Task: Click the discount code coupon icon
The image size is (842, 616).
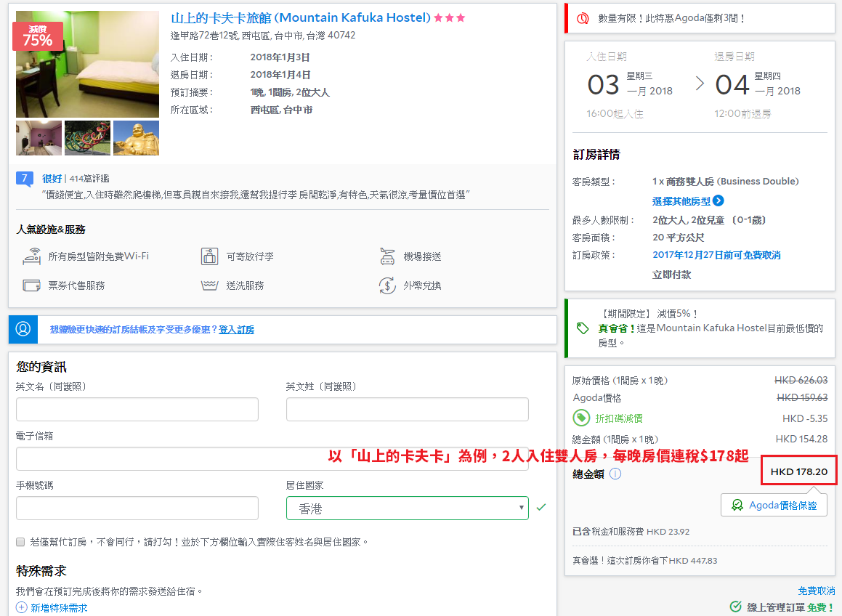Action: pyautogui.click(x=582, y=418)
